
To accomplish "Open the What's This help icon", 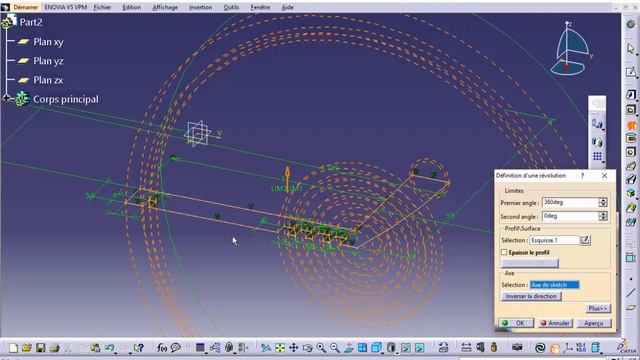I will [139, 348].
